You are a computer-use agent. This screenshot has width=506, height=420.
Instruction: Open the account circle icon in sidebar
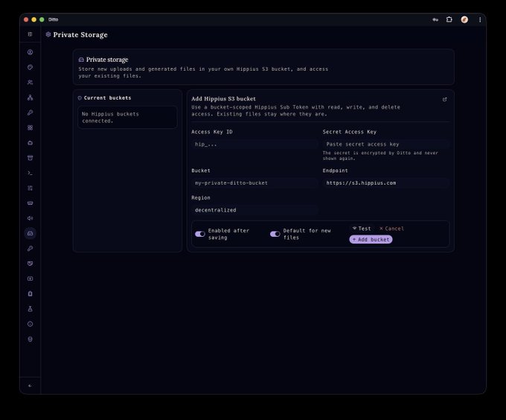pos(30,52)
